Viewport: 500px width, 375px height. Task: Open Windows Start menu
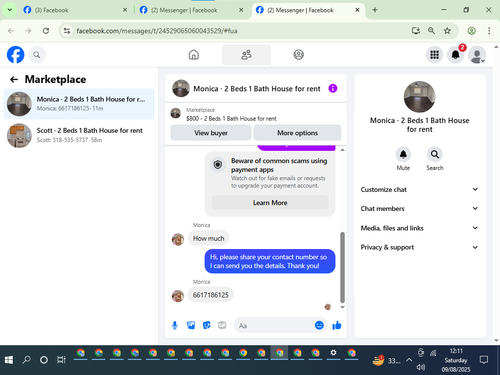point(9,360)
